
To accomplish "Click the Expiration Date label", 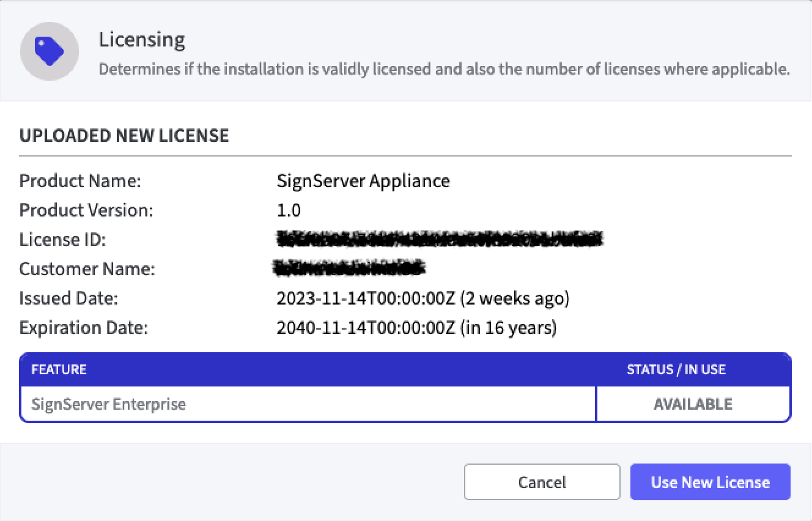I will click(x=84, y=328).
